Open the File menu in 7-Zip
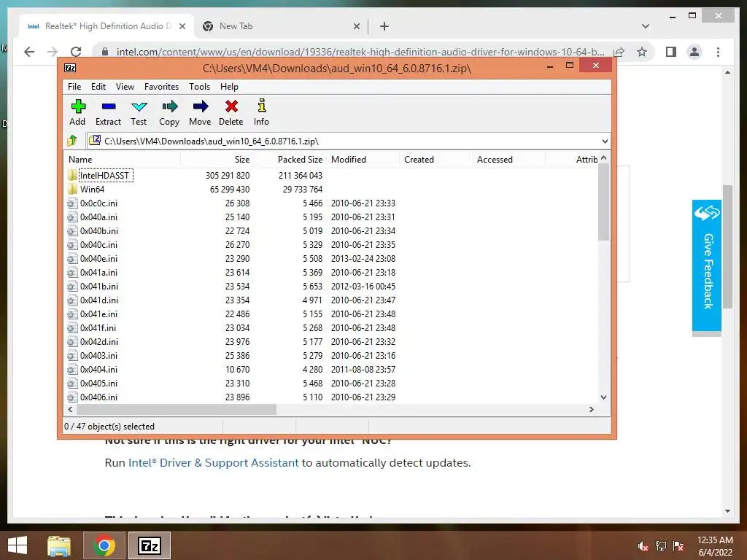747x560 pixels. 74,87
